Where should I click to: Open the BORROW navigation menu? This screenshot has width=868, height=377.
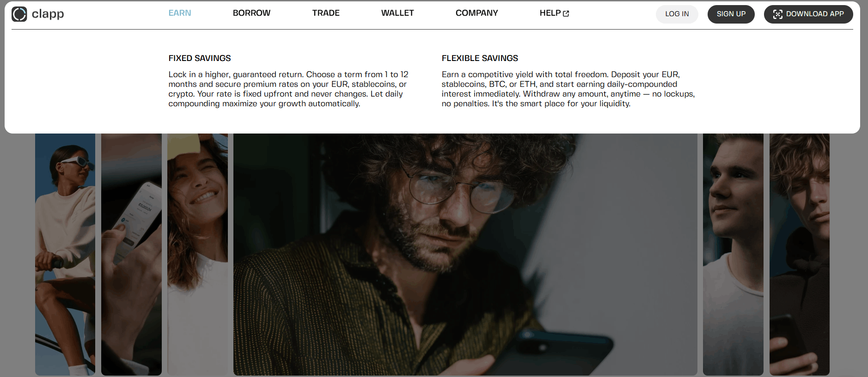tap(251, 13)
